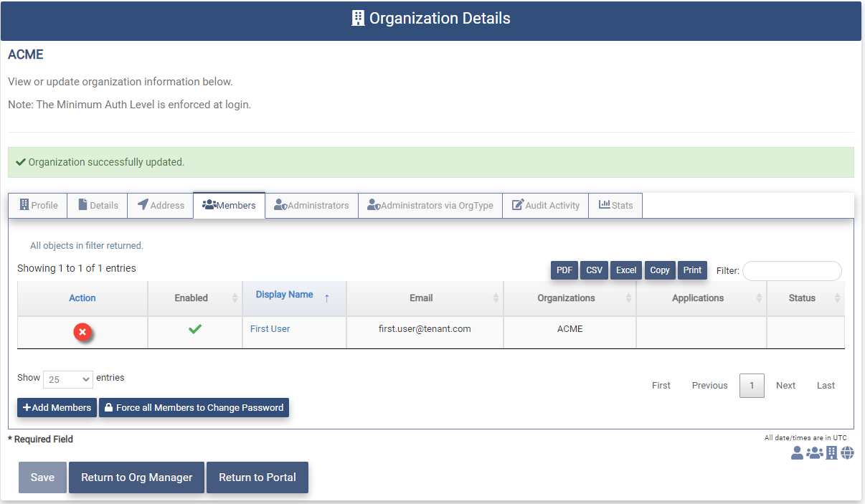This screenshot has height=504, width=865.
Task: Sort by Email column arrows
Action: (x=496, y=298)
